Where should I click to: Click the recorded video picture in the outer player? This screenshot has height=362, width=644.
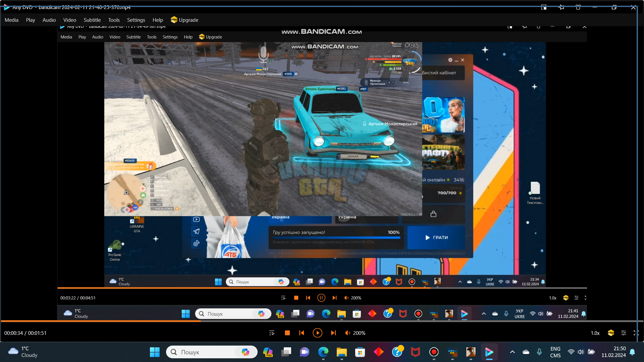pos(322,173)
